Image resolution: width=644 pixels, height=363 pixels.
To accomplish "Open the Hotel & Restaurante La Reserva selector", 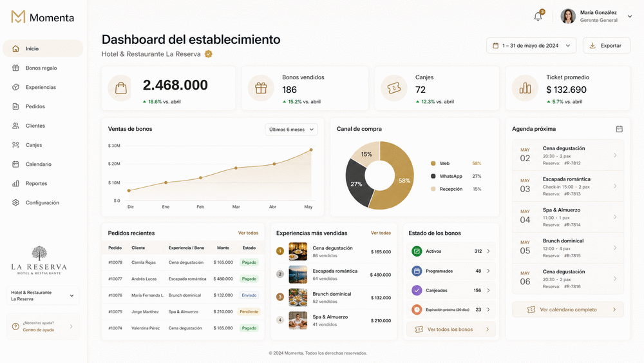I will click(x=43, y=295).
